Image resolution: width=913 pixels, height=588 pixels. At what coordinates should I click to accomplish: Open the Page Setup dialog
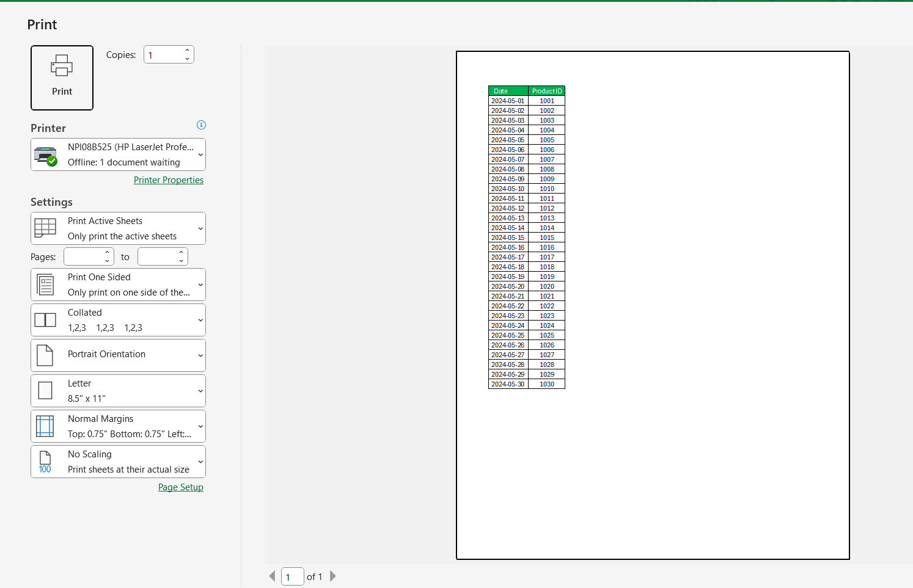(x=180, y=487)
